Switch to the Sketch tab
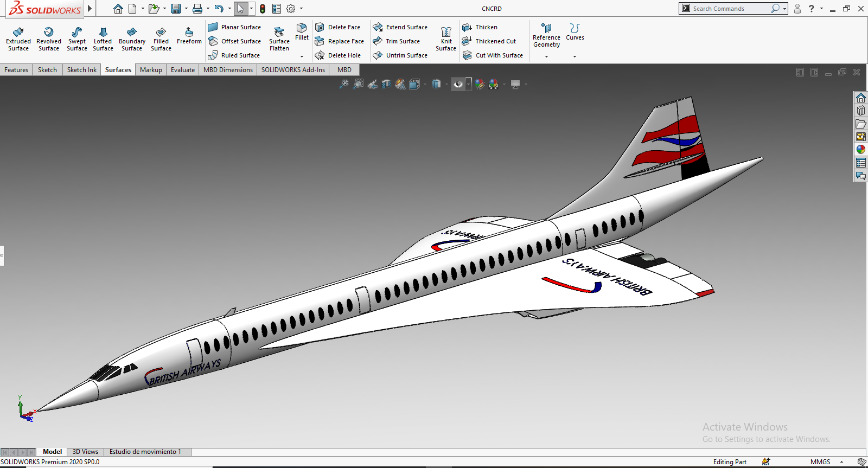 (x=47, y=70)
